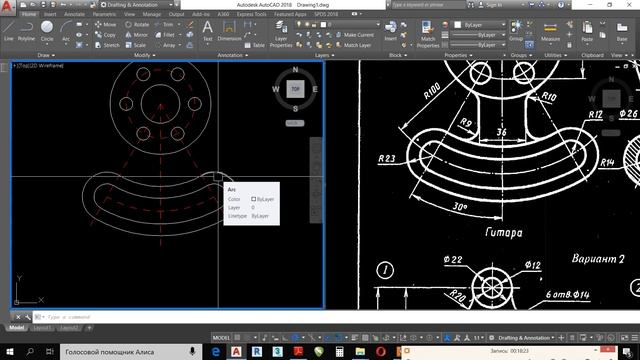The image size is (640, 360).
Task: Open the Manage ribbon tab
Action: [x=152, y=14]
